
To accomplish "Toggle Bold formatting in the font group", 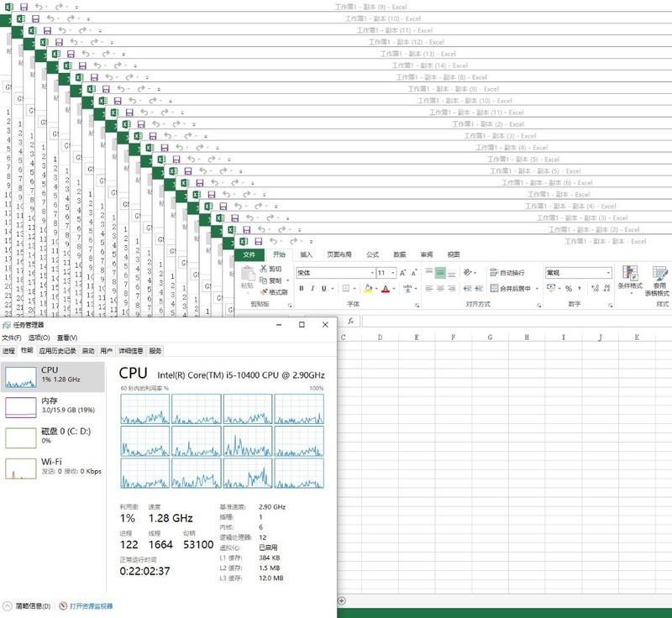I will [300, 289].
